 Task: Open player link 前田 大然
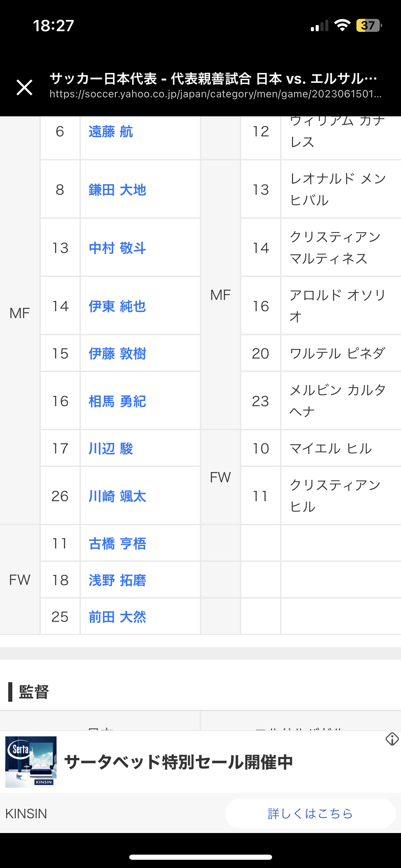tap(117, 617)
